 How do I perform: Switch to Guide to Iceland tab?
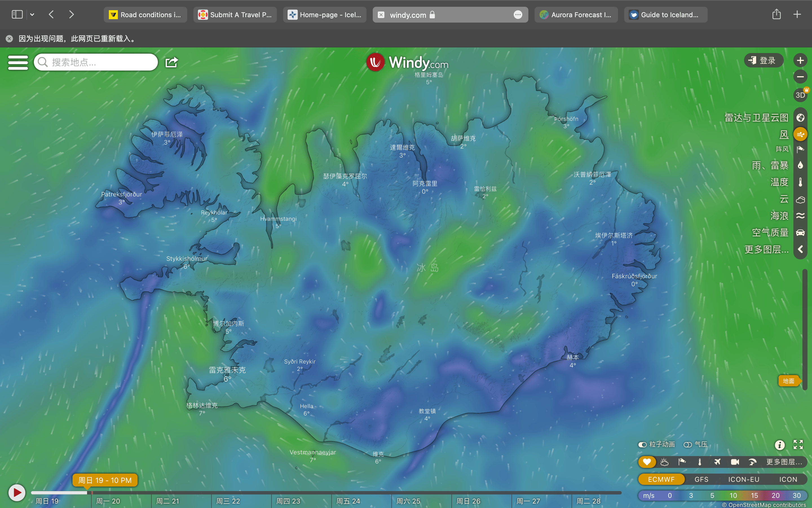(666, 15)
